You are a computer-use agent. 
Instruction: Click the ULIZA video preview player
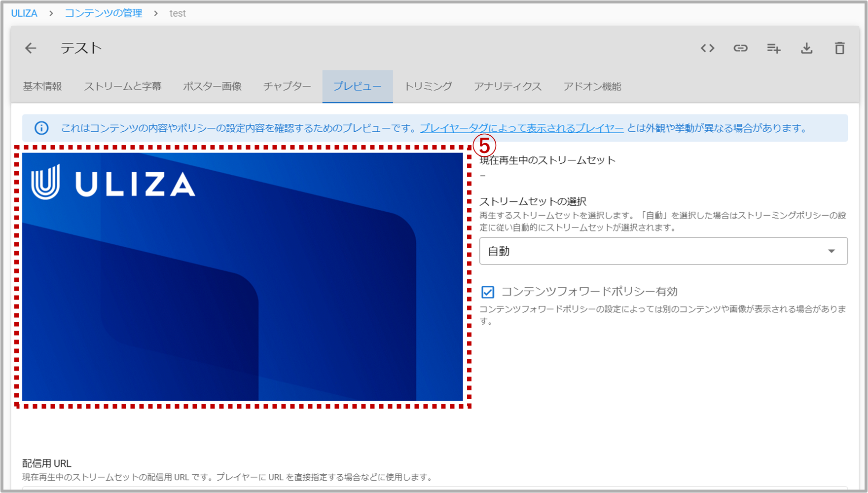pyautogui.click(x=243, y=276)
